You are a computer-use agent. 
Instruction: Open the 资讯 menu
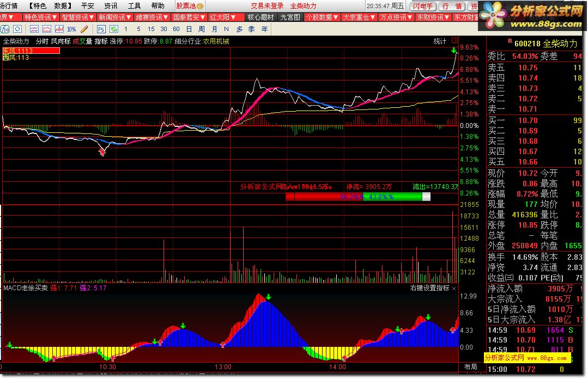111,5
